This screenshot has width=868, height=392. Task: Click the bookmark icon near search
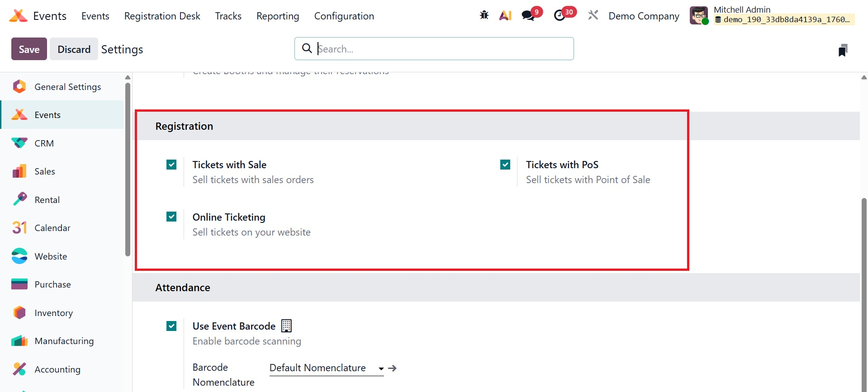pos(842,50)
